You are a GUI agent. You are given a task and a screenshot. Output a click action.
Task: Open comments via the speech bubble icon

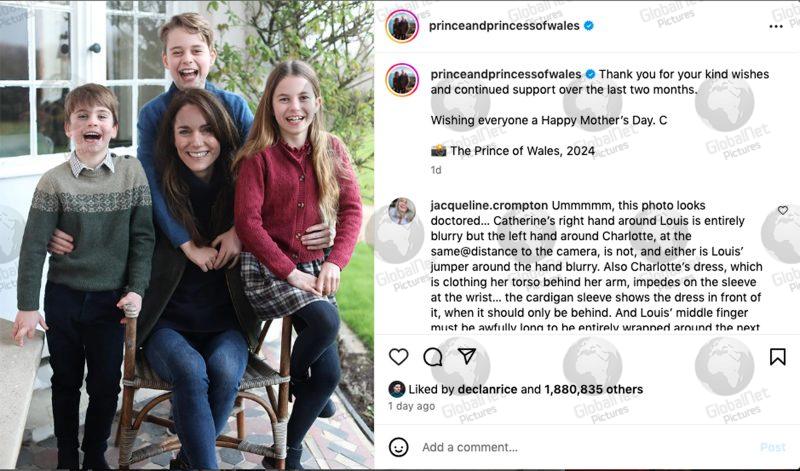433,357
